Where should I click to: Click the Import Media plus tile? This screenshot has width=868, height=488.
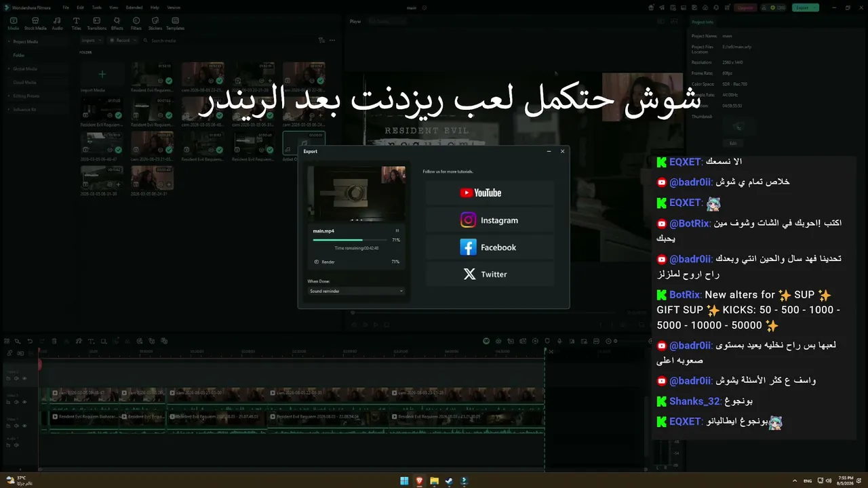pos(102,74)
